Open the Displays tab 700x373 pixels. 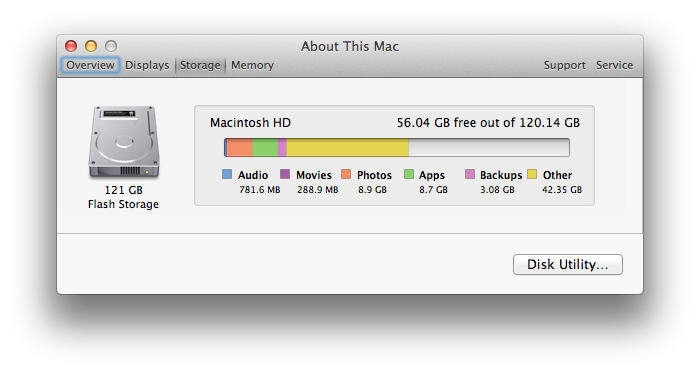(x=147, y=65)
